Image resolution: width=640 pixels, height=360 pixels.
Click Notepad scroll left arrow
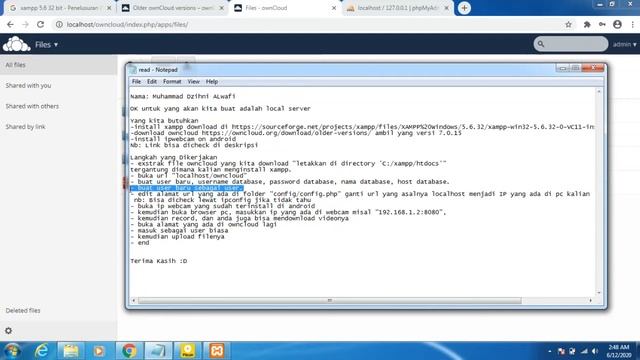133,300
